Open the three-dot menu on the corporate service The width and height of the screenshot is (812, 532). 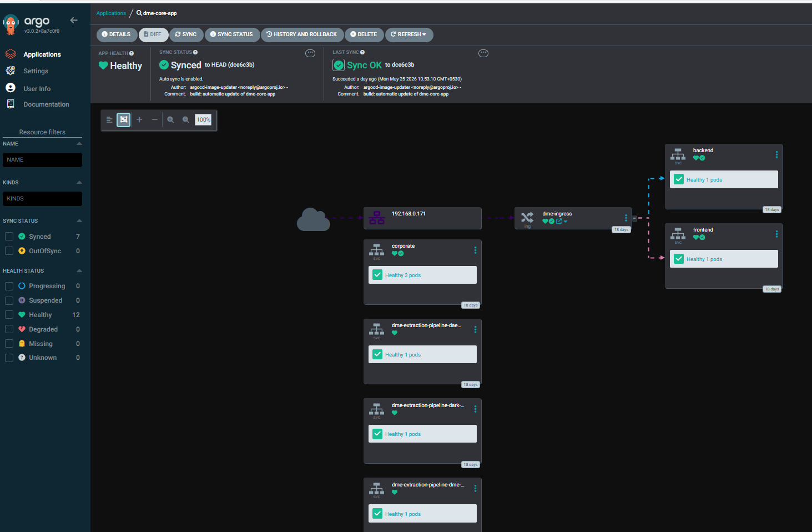coord(475,250)
